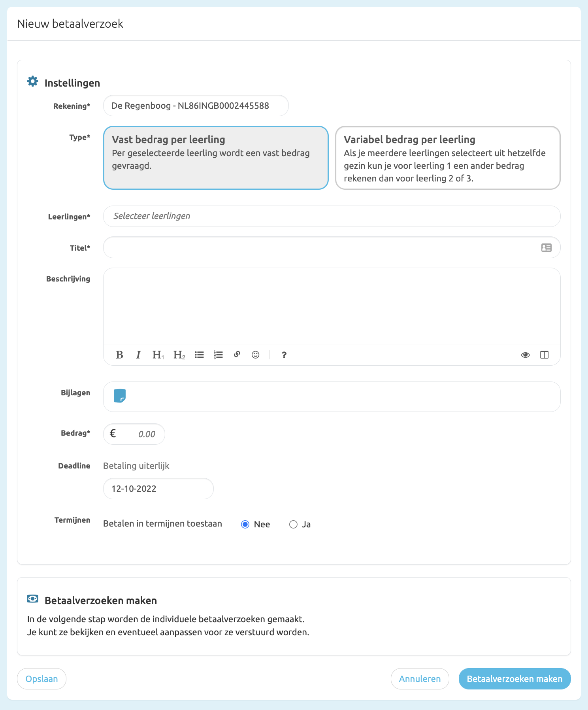Insert a link in description
The height and width of the screenshot is (710, 588).
click(x=237, y=355)
